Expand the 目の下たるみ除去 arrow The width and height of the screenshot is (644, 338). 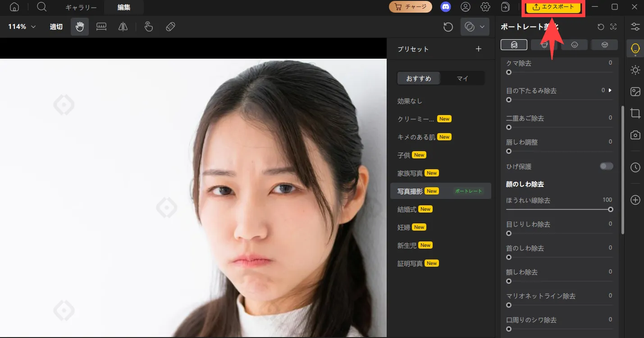coord(610,90)
